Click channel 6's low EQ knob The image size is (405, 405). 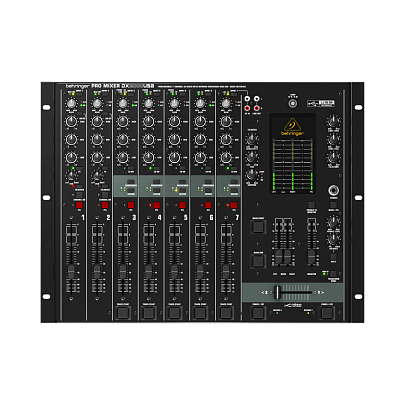click(x=200, y=157)
